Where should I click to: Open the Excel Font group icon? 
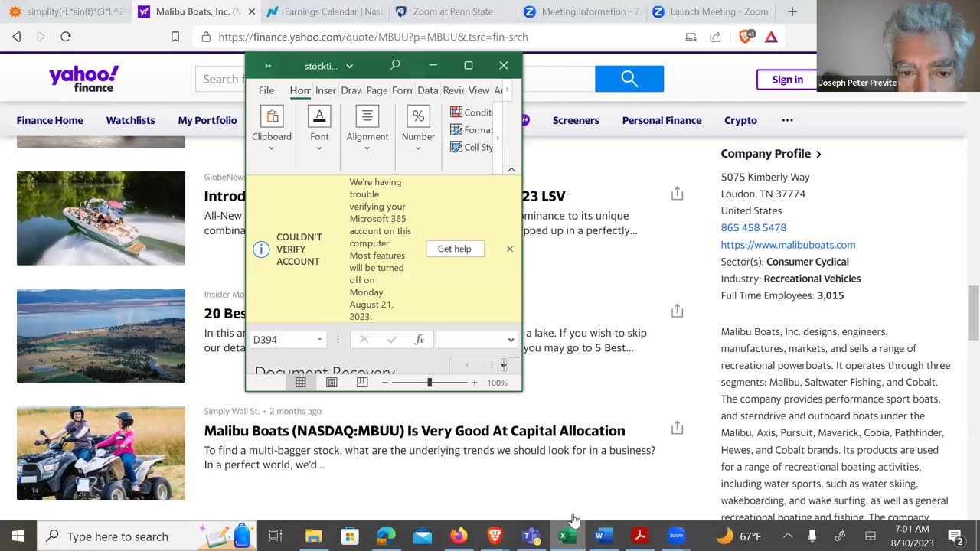[319, 117]
